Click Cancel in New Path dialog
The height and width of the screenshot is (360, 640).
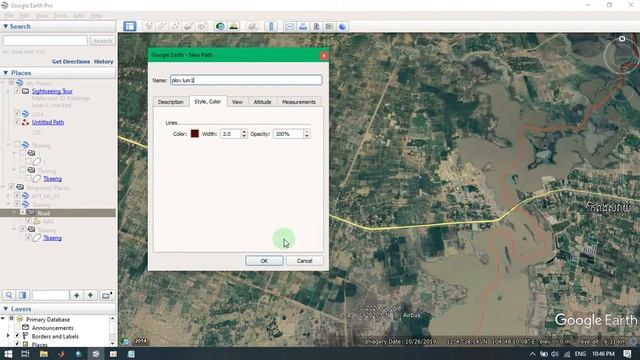pos(304,260)
